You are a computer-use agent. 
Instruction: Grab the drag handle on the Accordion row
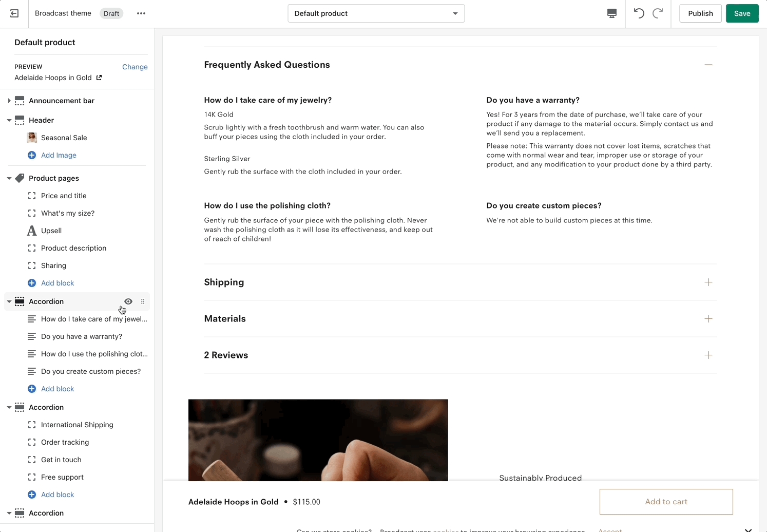pos(143,301)
